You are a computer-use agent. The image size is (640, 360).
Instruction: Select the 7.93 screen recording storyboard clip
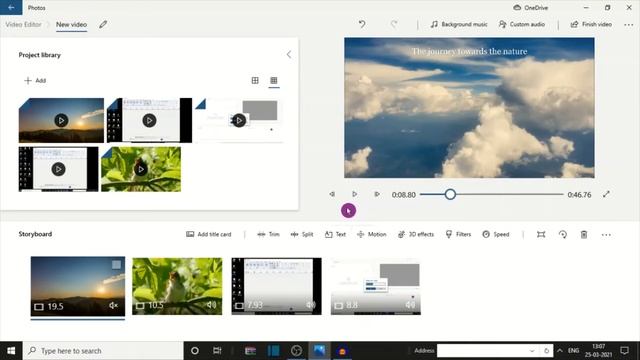coord(276,286)
